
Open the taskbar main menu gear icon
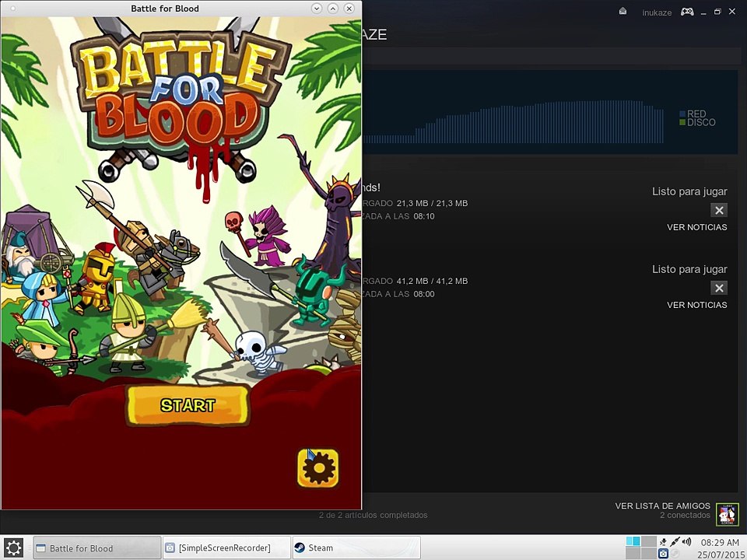point(13,548)
